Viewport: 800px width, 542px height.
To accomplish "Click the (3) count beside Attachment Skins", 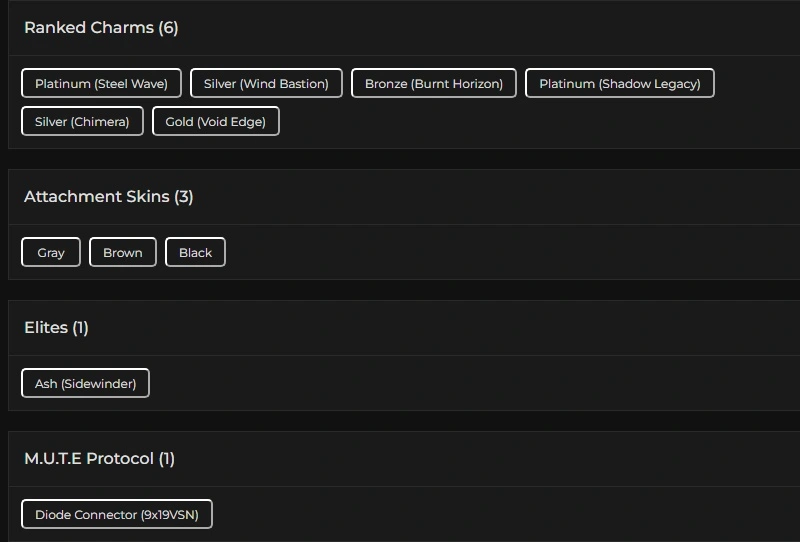I will pyautogui.click(x=183, y=197).
